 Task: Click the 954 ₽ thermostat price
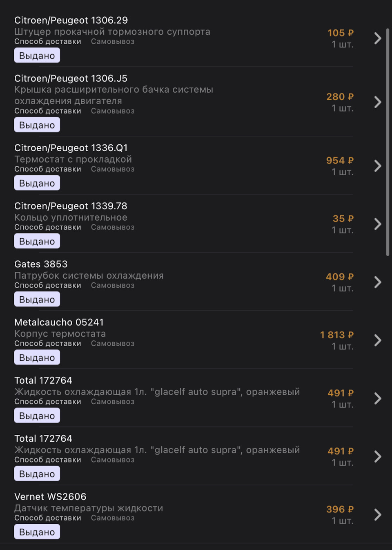click(340, 161)
